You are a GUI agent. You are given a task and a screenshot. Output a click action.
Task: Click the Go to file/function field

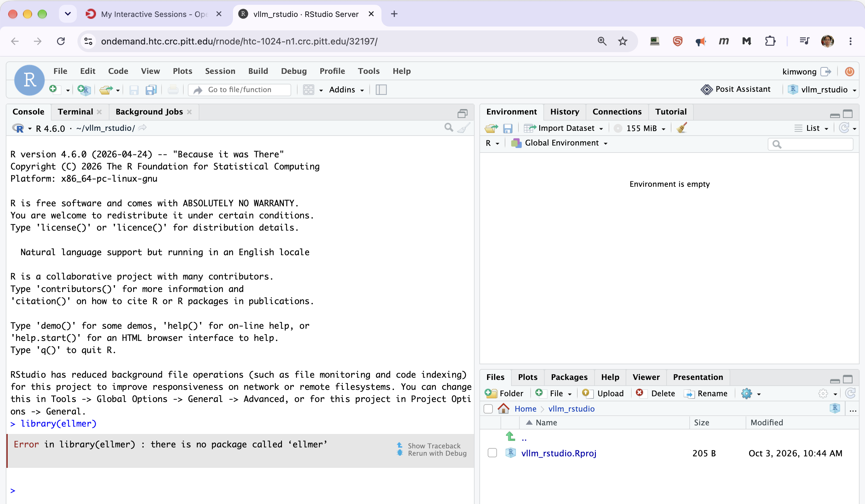pyautogui.click(x=240, y=90)
